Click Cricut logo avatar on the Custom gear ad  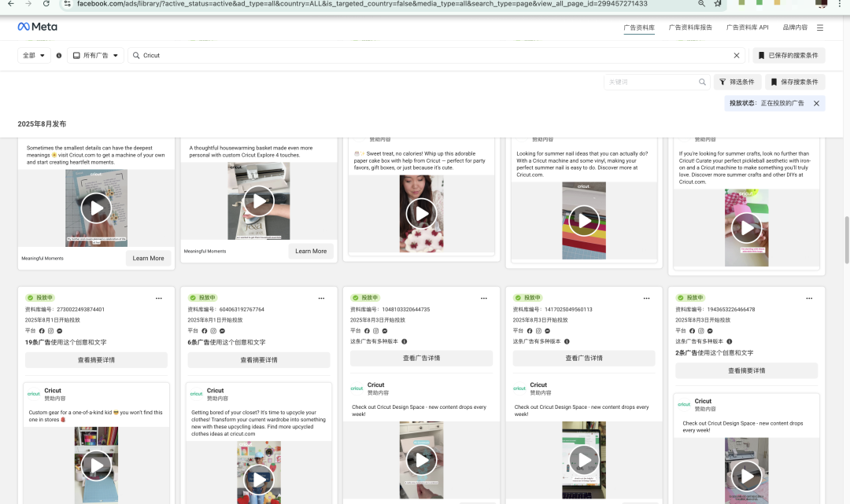click(34, 394)
